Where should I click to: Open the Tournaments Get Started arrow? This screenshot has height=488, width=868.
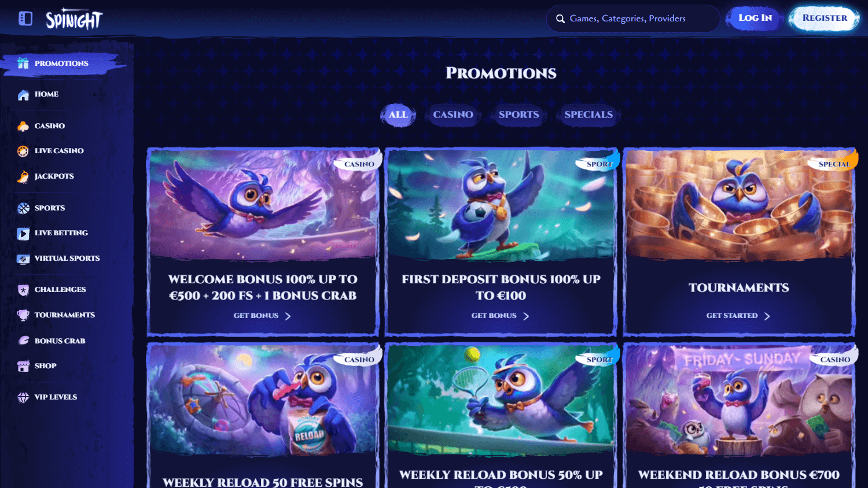tap(767, 316)
